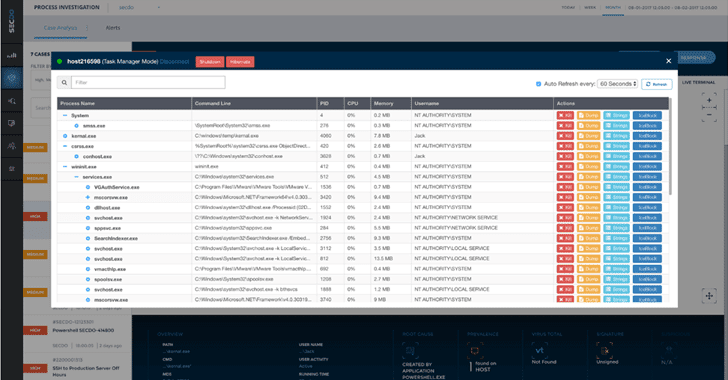Click the red Shutdown button
The image size is (728, 380).
tap(210, 62)
